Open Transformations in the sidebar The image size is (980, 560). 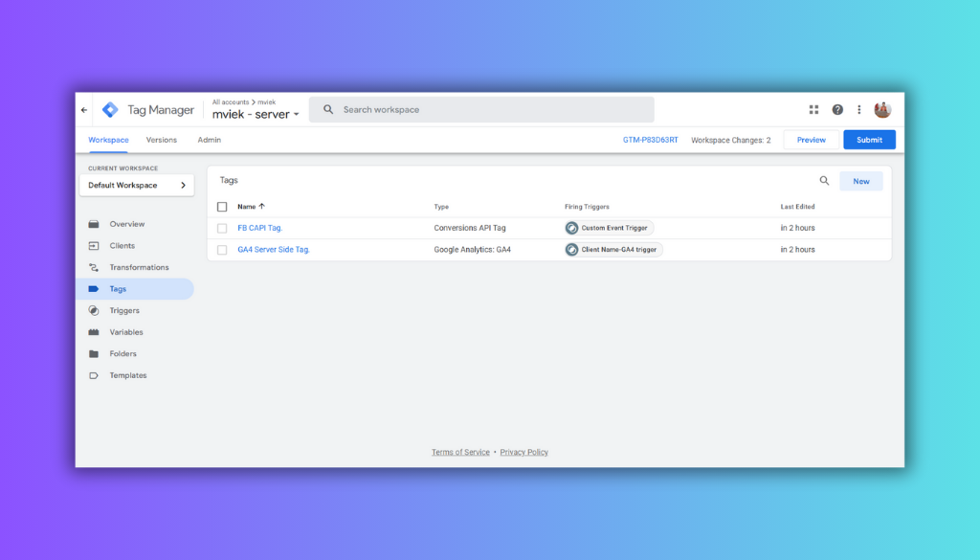(x=139, y=267)
